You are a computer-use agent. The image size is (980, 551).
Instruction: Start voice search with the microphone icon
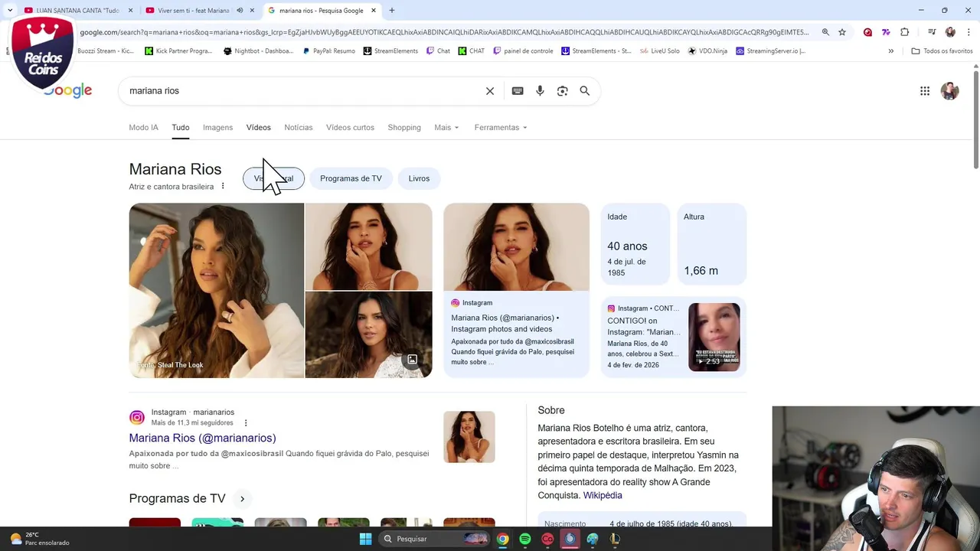[x=540, y=91]
